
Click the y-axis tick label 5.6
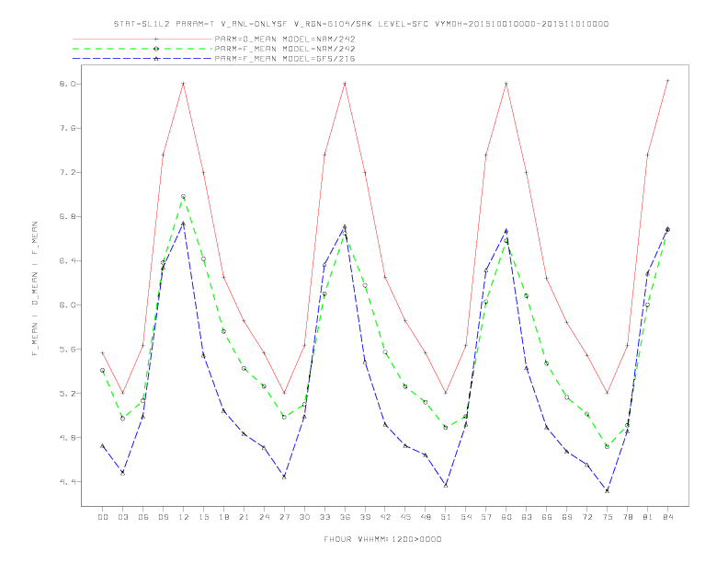click(67, 350)
